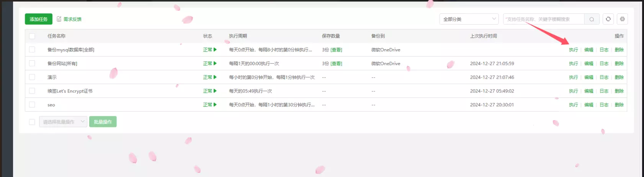Check the seo row checkbox
The height and width of the screenshot is (177, 644).
click(32, 105)
